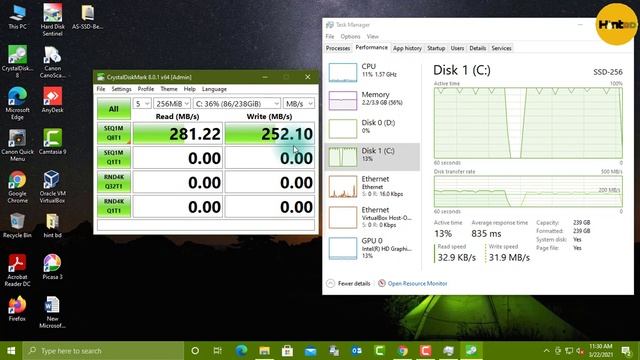The height and width of the screenshot is (360, 640).
Task: Open File Explorer from taskbar
Action: (x=264, y=351)
